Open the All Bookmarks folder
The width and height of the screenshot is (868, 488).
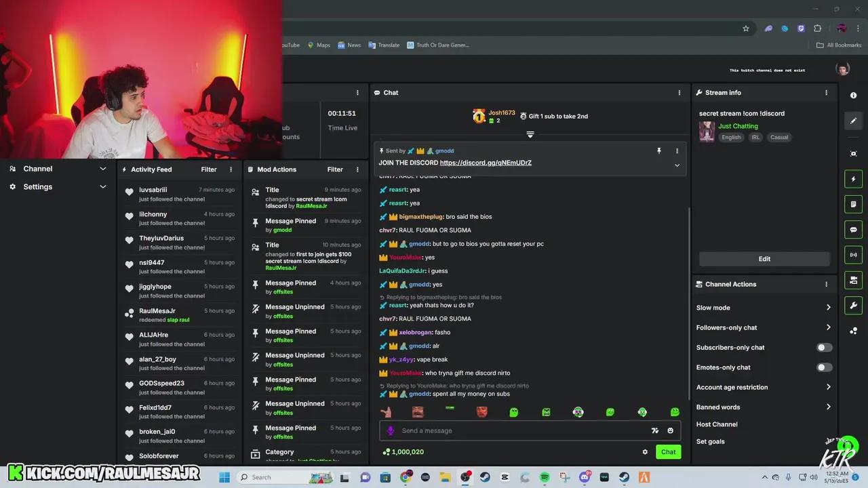point(839,45)
